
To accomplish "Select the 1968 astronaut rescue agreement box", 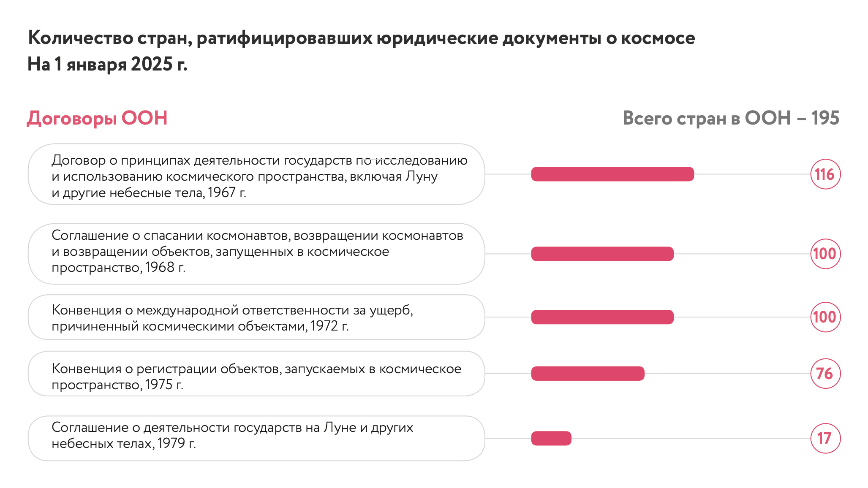I will pos(256,254).
